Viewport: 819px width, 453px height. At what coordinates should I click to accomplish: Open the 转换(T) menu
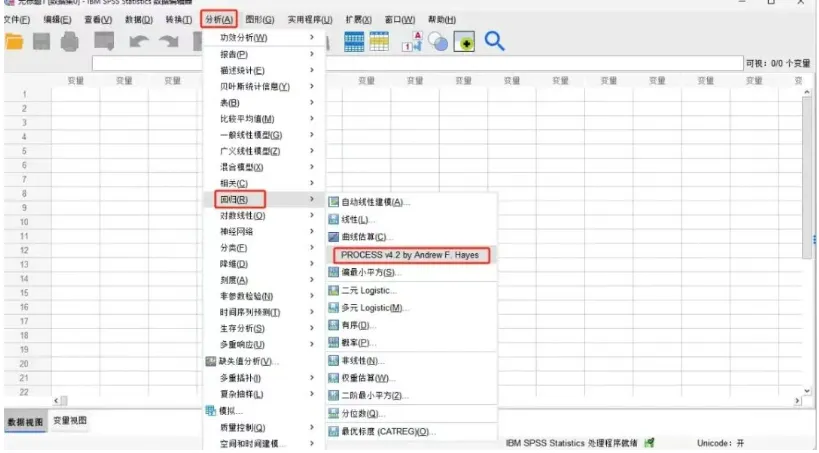pos(179,19)
